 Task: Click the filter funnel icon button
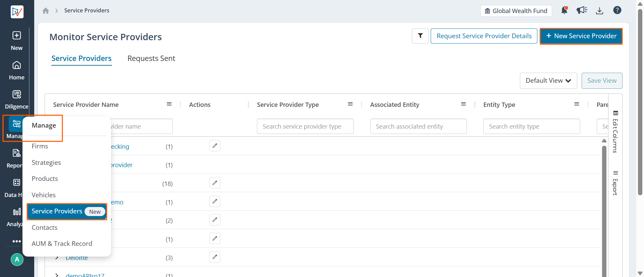(x=420, y=36)
